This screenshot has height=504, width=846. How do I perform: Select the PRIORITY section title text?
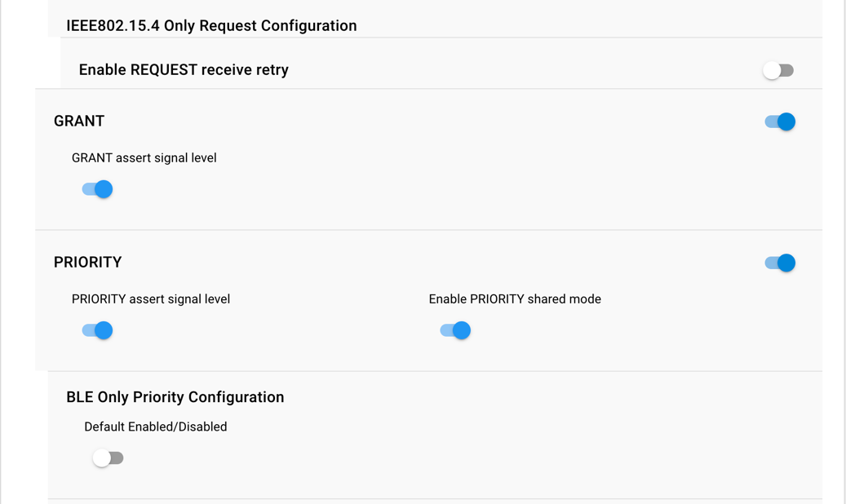[x=87, y=263]
